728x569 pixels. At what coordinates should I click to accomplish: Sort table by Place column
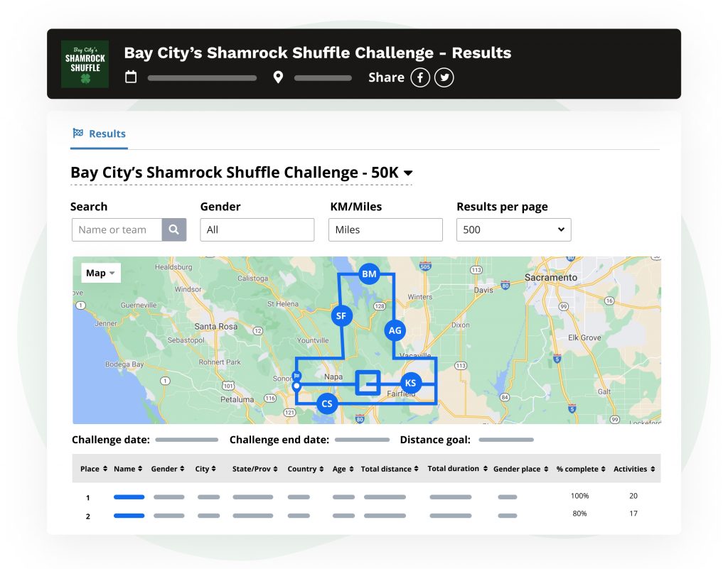point(94,469)
